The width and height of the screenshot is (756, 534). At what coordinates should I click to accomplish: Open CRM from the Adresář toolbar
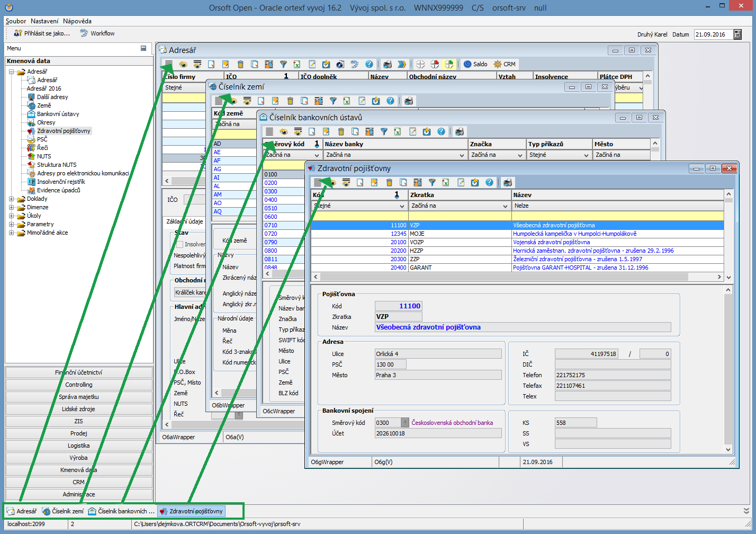coord(504,64)
